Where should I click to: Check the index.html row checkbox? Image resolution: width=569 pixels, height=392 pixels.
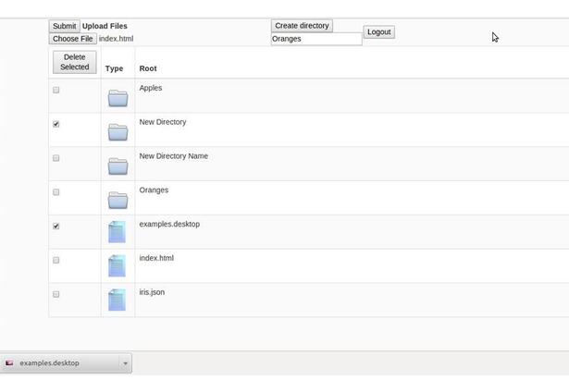[56, 261]
